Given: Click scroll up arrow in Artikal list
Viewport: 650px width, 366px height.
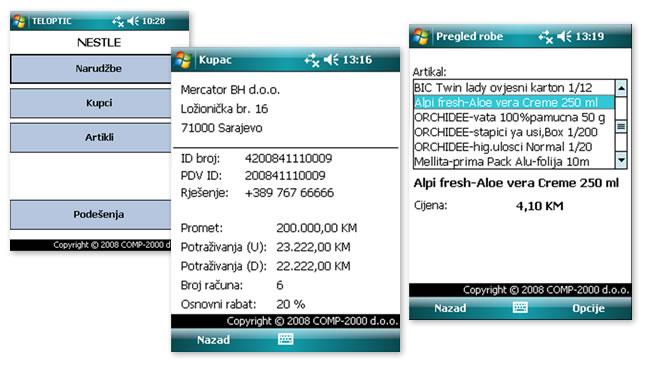Looking at the screenshot, I should click(621, 88).
